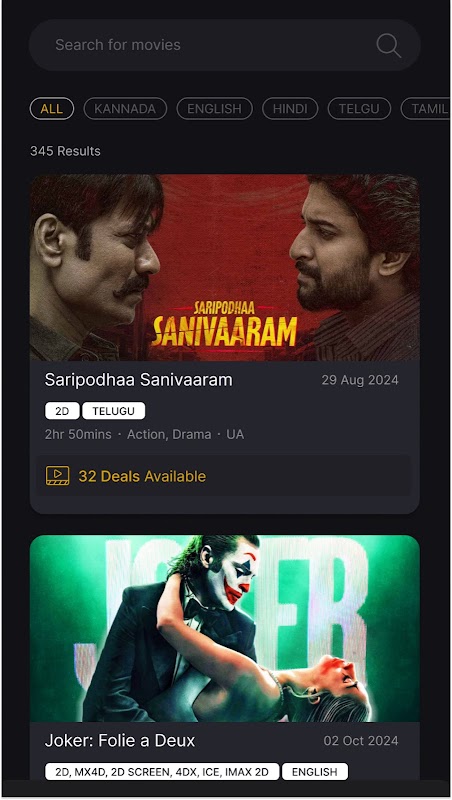Choose the HINDI filter chip
Screen dimensions: 452x800
(x=290, y=109)
